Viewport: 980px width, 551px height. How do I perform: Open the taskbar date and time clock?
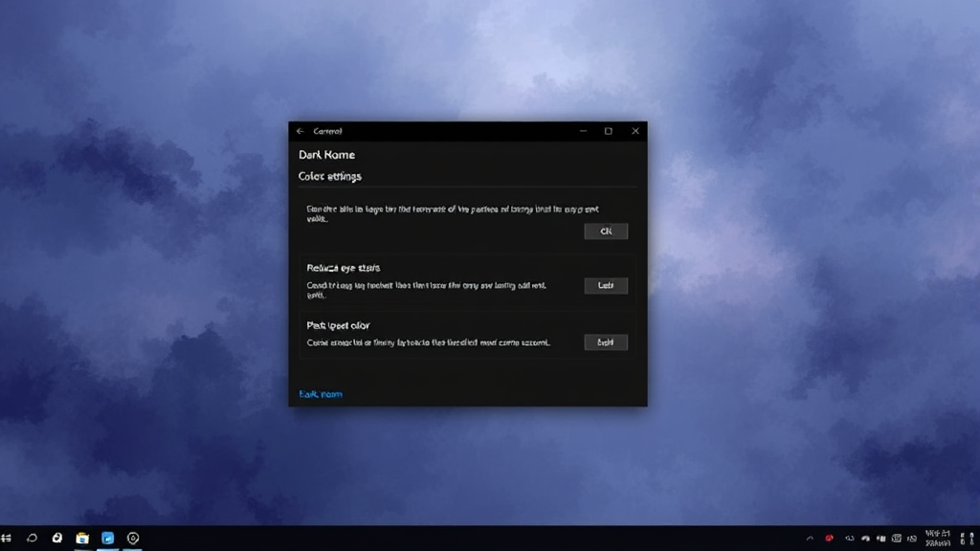938,539
